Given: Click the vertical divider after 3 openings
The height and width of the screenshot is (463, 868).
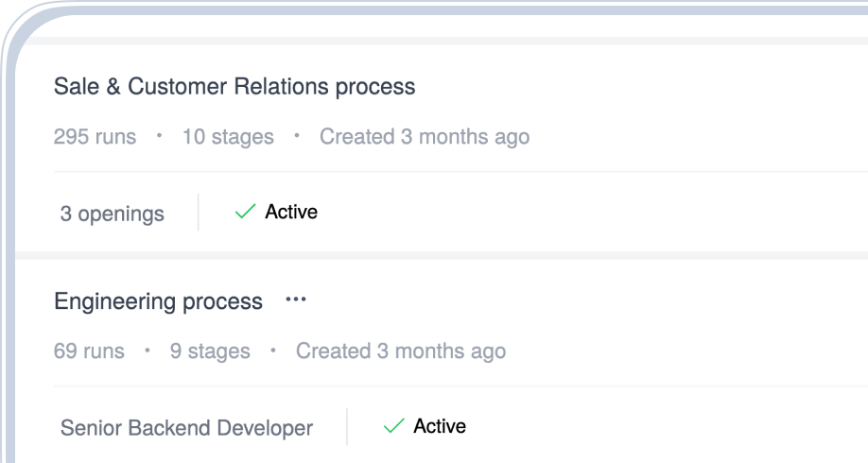Looking at the screenshot, I should click(199, 213).
